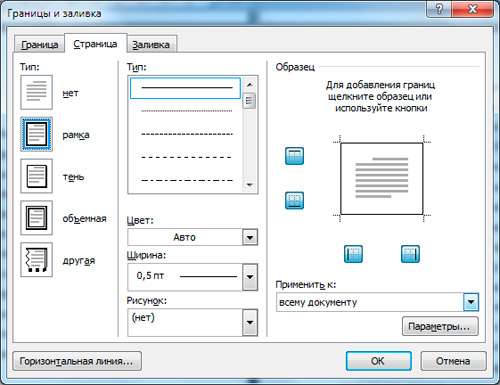The height and width of the screenshot is (385, 500).
Task: Toggle the left border button in preview
Action: point(353,254)
